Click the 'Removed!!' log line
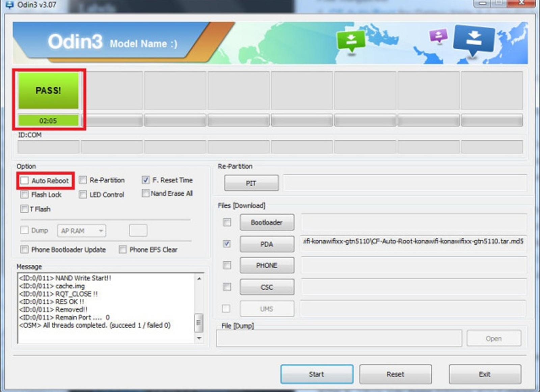 coord(53,309)
